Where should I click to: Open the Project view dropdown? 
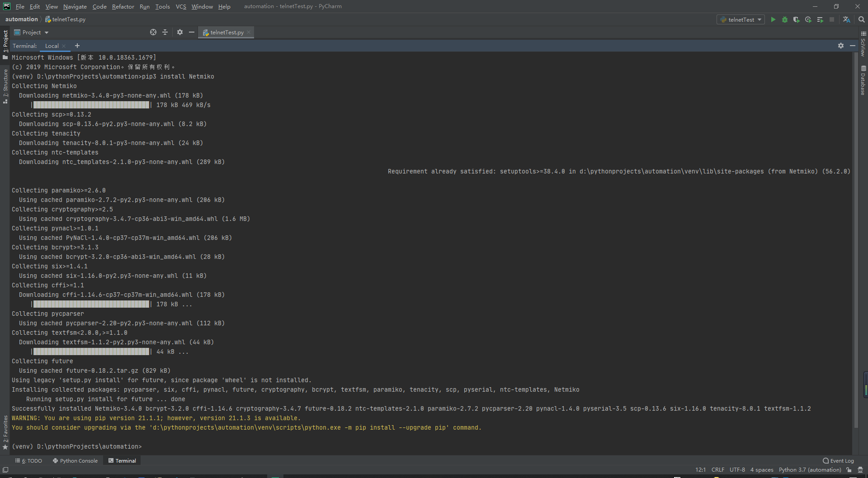(31, 32)
